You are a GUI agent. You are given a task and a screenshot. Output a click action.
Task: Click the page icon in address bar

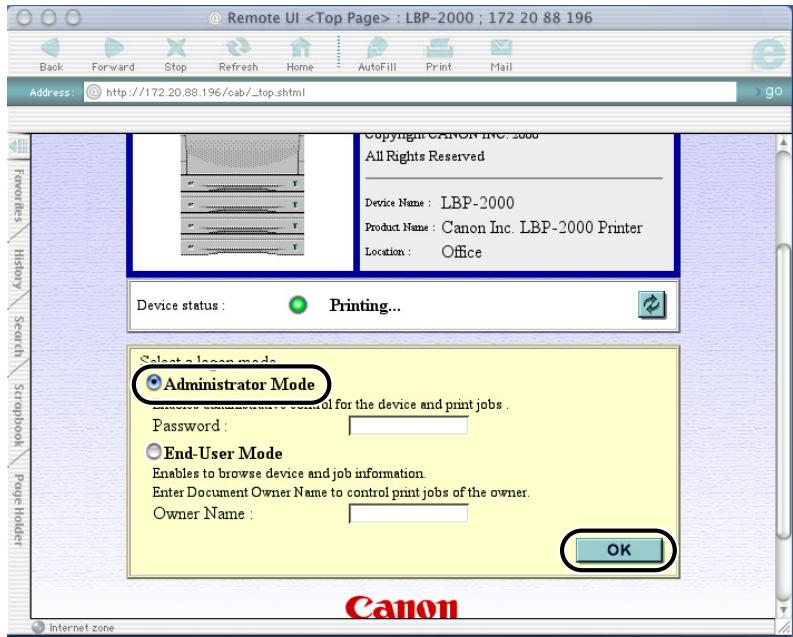[x=93, y=92]
